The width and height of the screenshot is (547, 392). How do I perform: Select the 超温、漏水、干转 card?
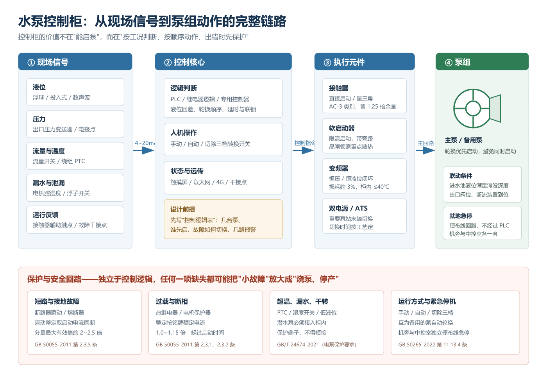tap(327, 323)
